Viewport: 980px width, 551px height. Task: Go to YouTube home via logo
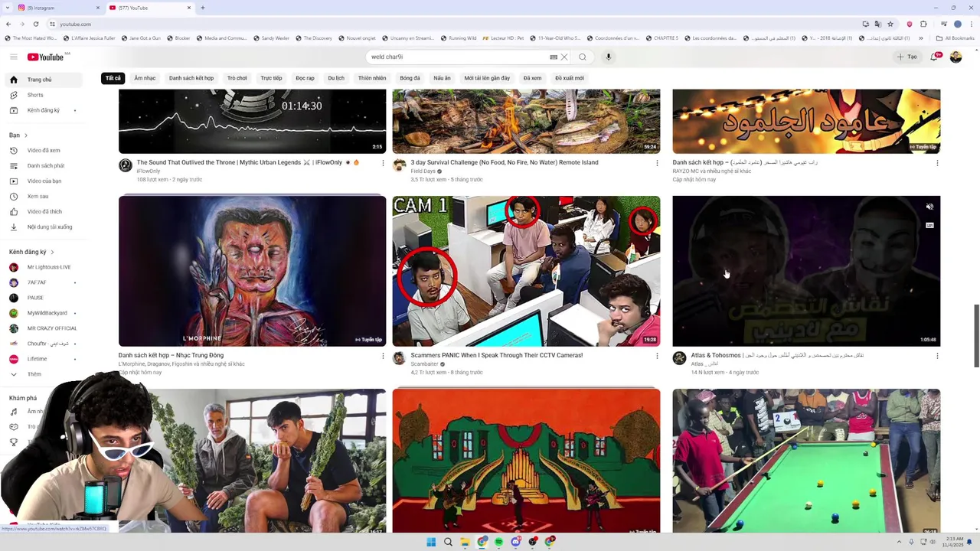tap(46, 57)
